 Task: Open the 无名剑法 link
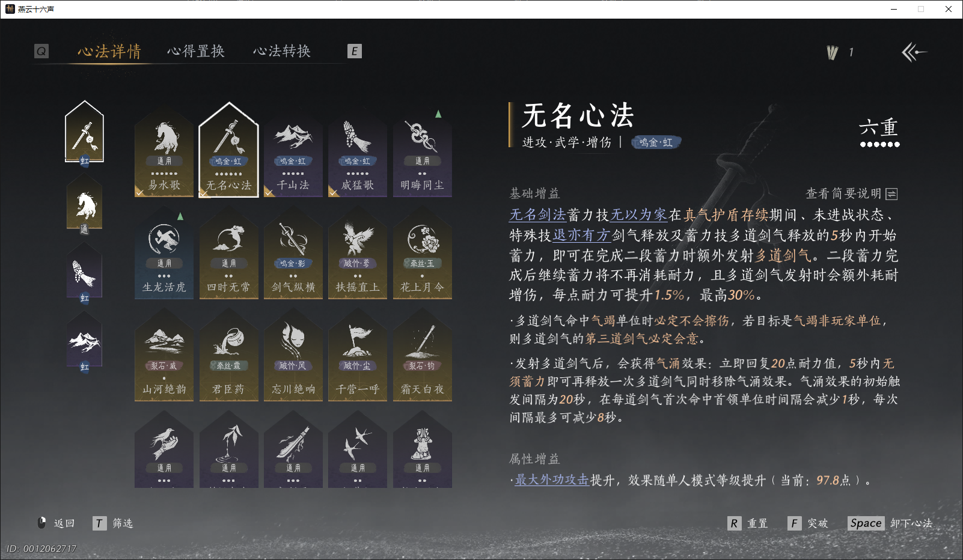(538, 215)
